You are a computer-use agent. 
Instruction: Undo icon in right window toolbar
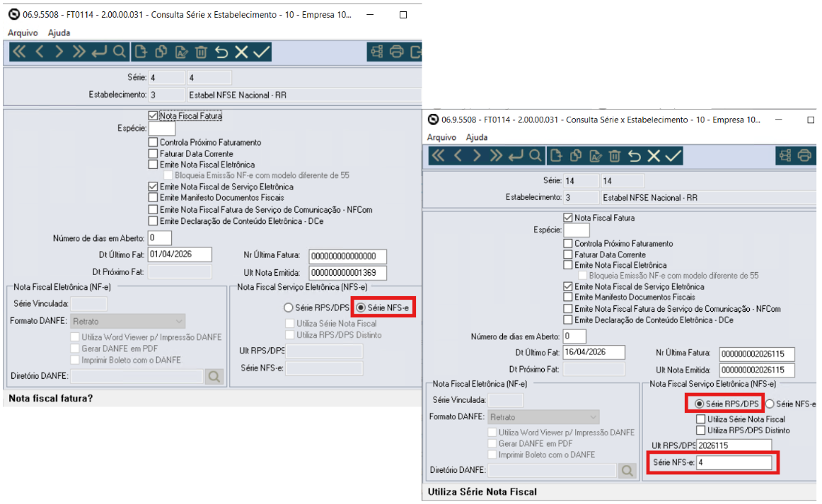point(635,156)
